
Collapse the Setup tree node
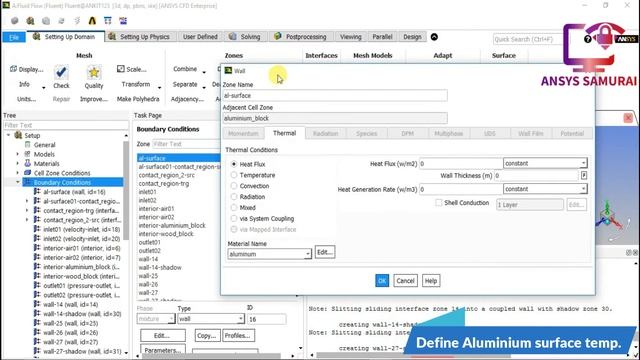(8, 135)
